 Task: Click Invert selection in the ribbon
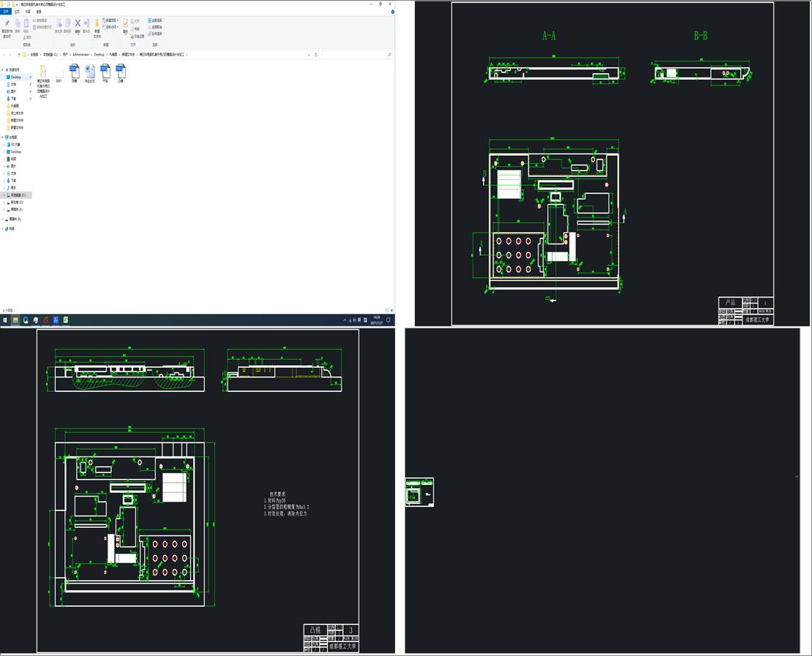[155, 34]
